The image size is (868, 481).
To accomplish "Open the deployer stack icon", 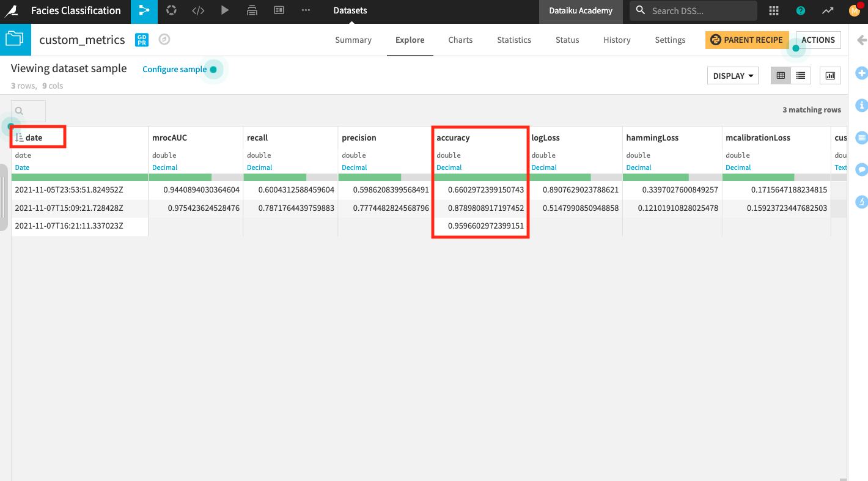I will pyautogui.click(x=252, y=11).
